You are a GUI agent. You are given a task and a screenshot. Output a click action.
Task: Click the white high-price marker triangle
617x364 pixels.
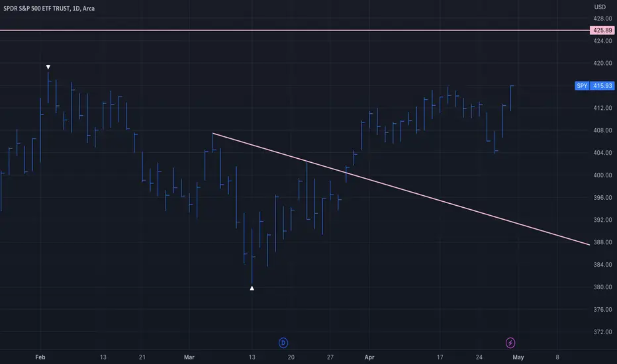click(48, 68)
